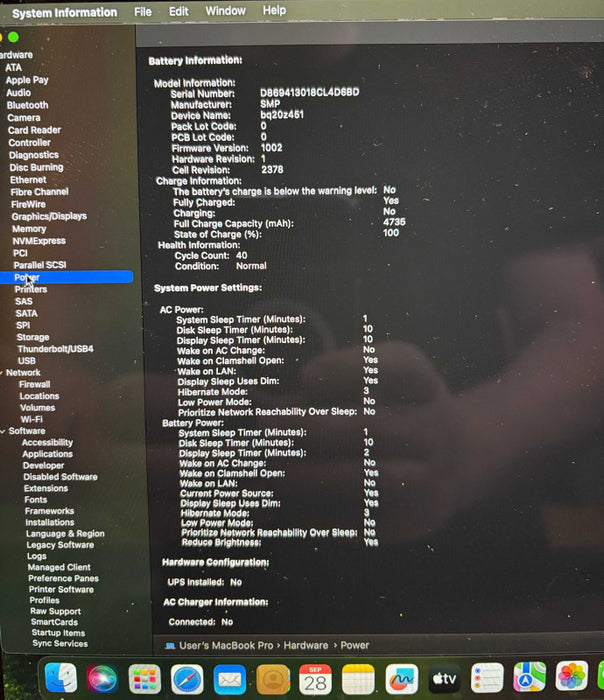604x700 pixels.
Task: Click the green zoom window button
Action: click(x=13, y=37)
